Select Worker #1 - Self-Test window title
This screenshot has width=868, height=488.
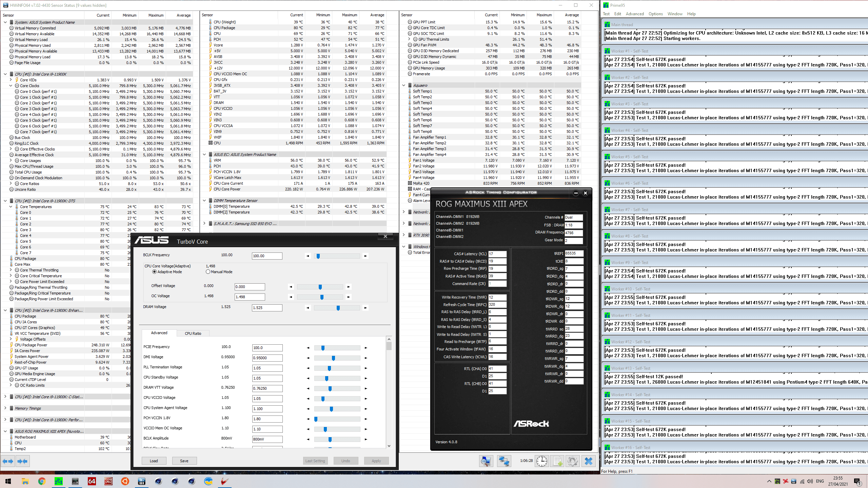click(x=630, y=51)
